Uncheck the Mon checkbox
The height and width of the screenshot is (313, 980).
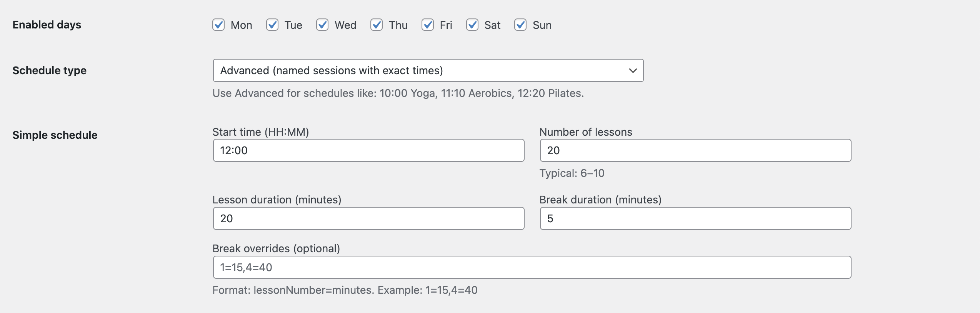[218, 25]
